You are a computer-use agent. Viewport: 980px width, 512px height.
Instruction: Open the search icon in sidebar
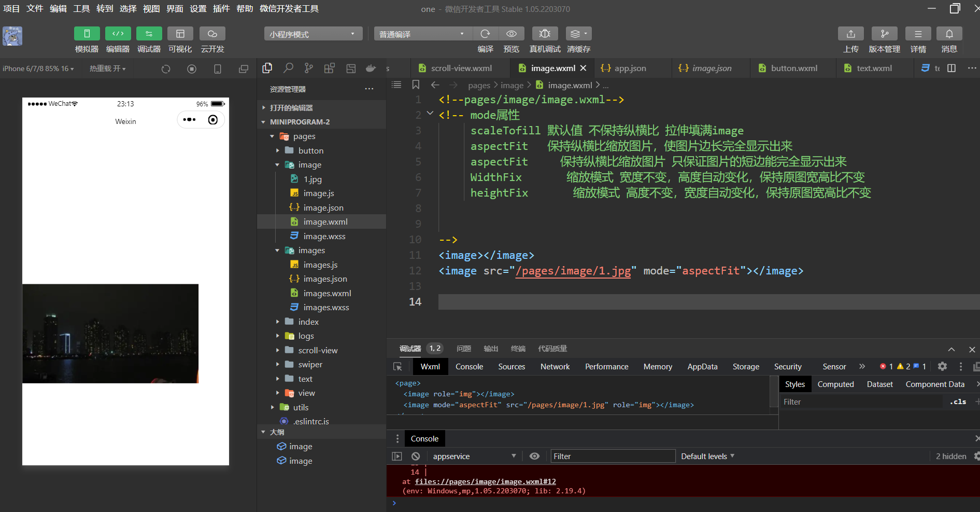point(288,68)
